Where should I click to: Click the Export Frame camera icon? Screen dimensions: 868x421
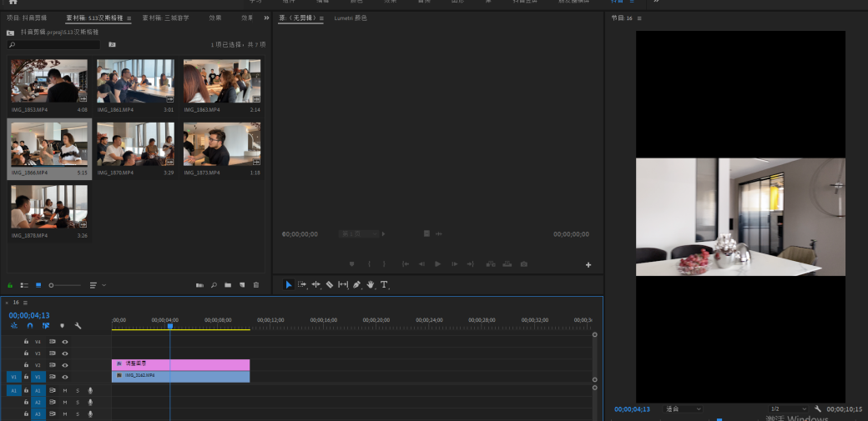[523, 264]
